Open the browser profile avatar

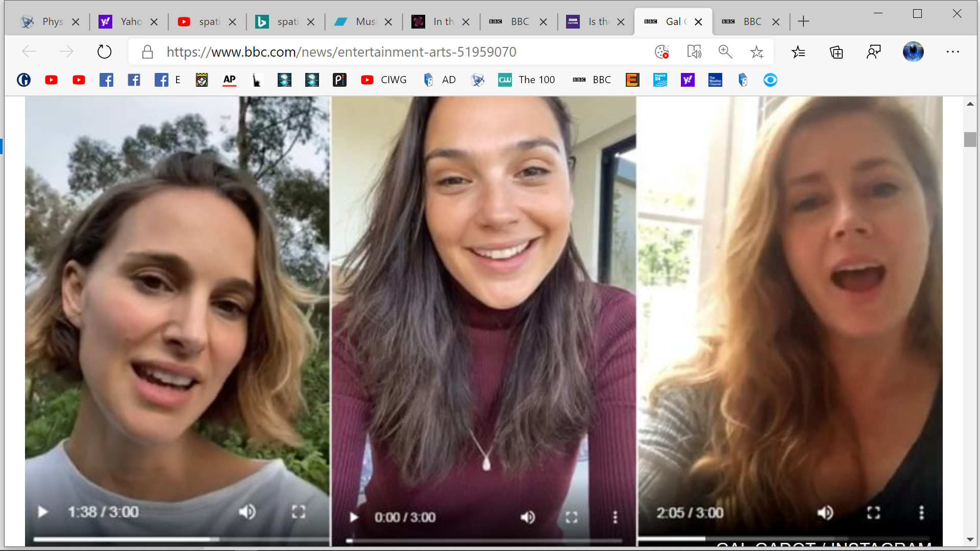[x=913, y=52]
